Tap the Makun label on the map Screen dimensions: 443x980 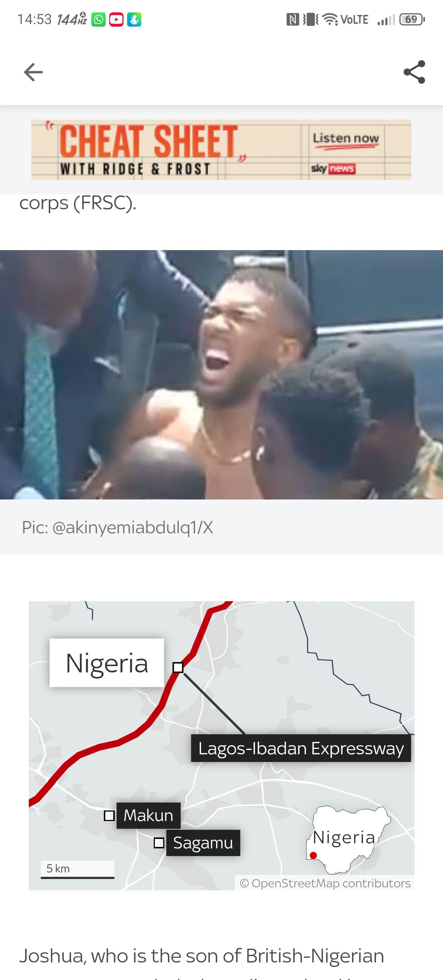coord(148,816)
